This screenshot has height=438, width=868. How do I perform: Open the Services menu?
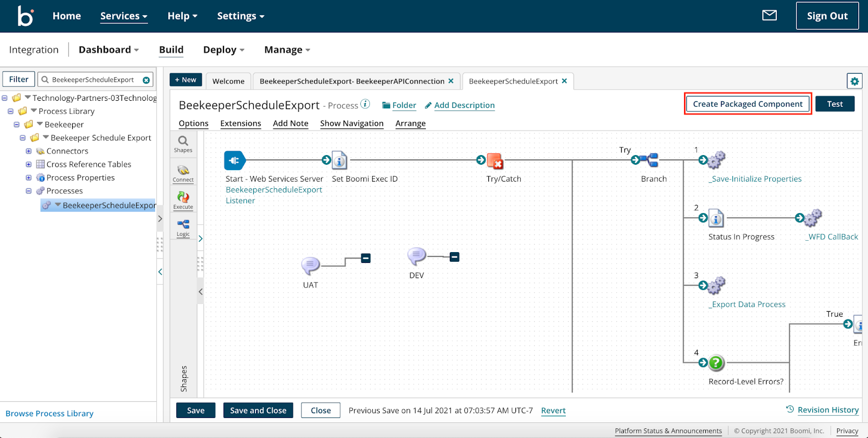pos(124,16)
